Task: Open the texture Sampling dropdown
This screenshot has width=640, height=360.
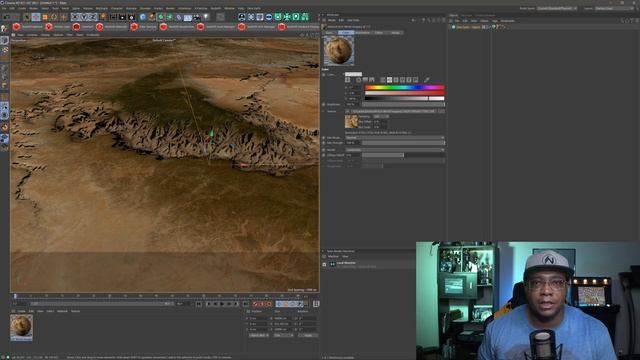Action: 381,116
